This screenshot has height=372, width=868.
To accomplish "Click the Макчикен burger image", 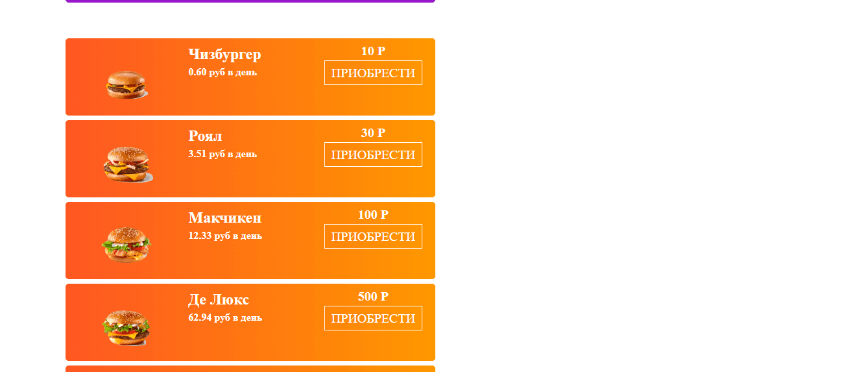I will 127,245.
